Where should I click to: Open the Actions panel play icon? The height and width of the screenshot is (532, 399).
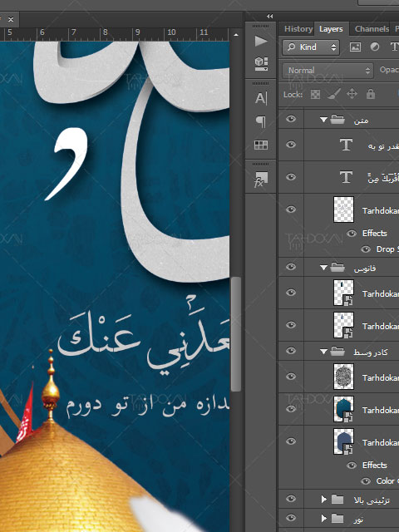click(261, 42)
